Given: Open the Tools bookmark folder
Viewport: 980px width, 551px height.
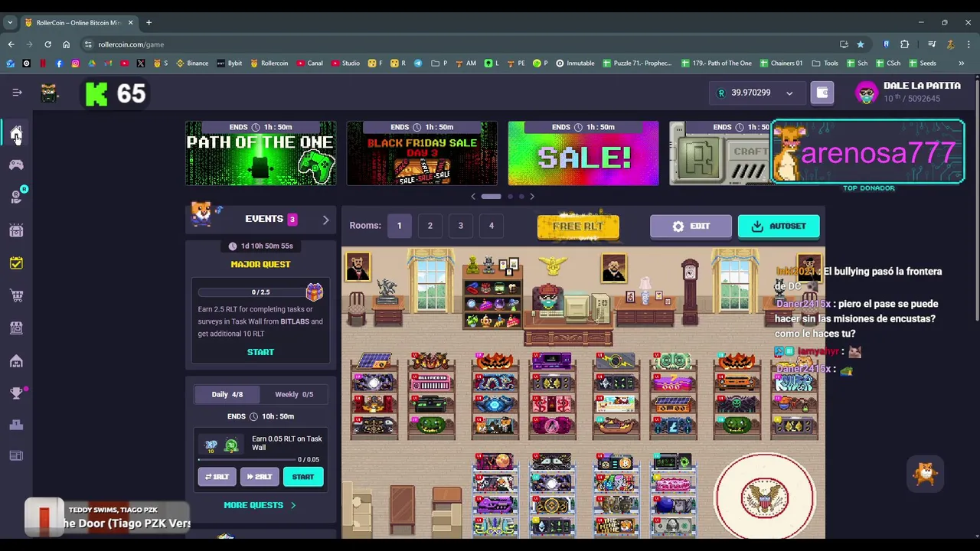Looking at the screenshot, I should point(825,64).
